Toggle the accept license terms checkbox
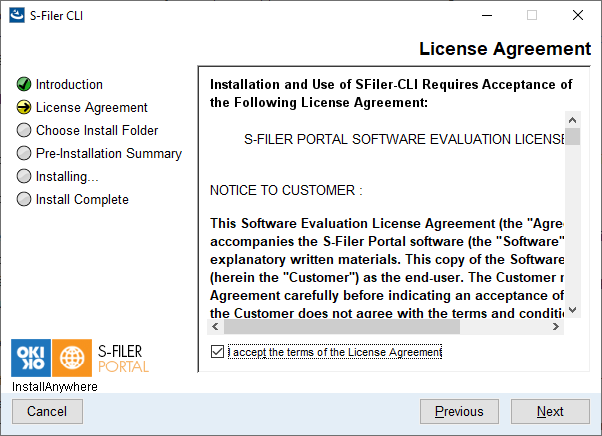The image size is (602, 436). coord(217,352)
